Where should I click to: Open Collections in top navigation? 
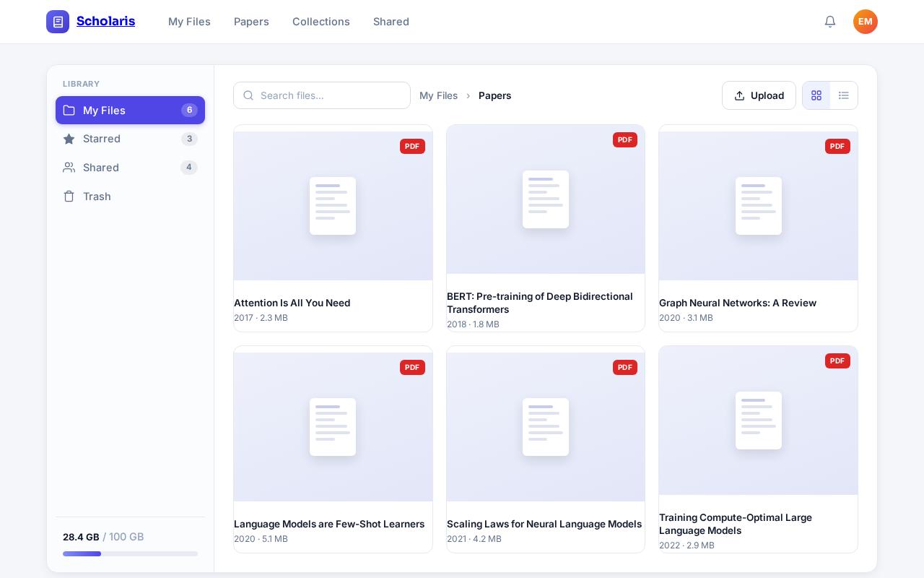pyautogui.click(x=321, y=22)
